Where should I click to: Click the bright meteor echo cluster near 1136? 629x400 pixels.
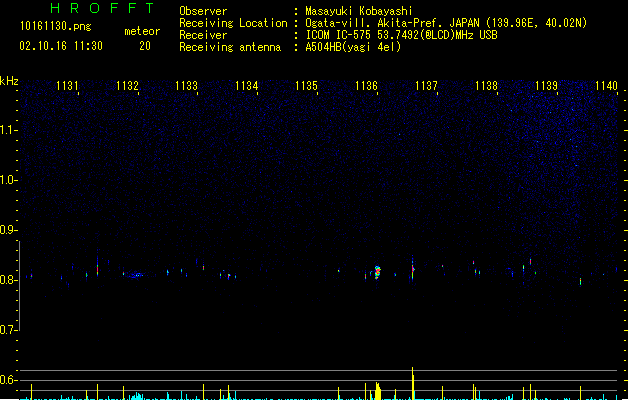[x=377, y=272]
